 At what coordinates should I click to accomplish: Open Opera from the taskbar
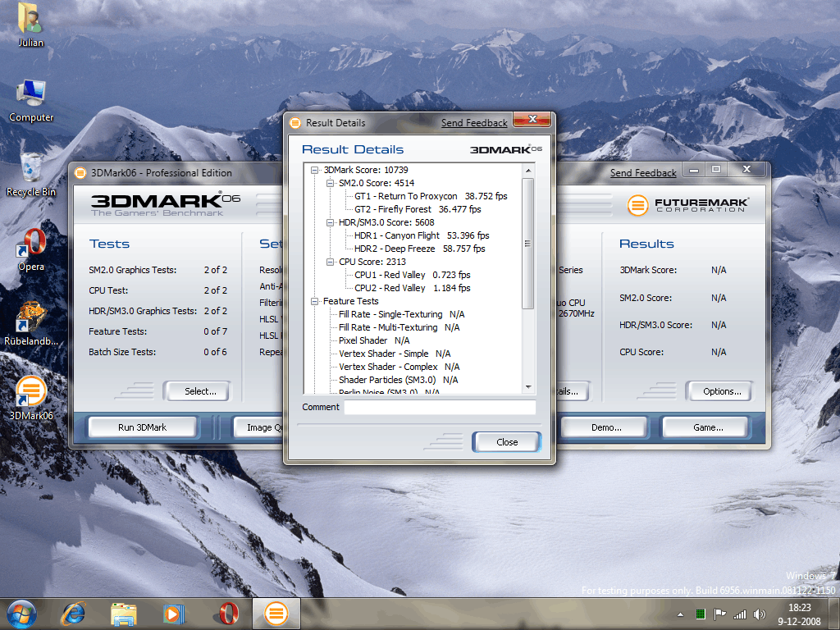click(x=227, y=614)
